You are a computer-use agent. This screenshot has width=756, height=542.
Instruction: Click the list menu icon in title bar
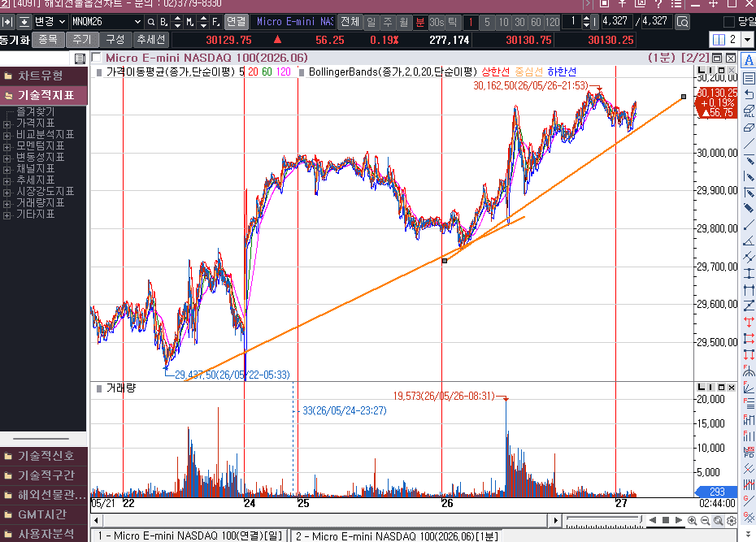click(x=676, y=3)
